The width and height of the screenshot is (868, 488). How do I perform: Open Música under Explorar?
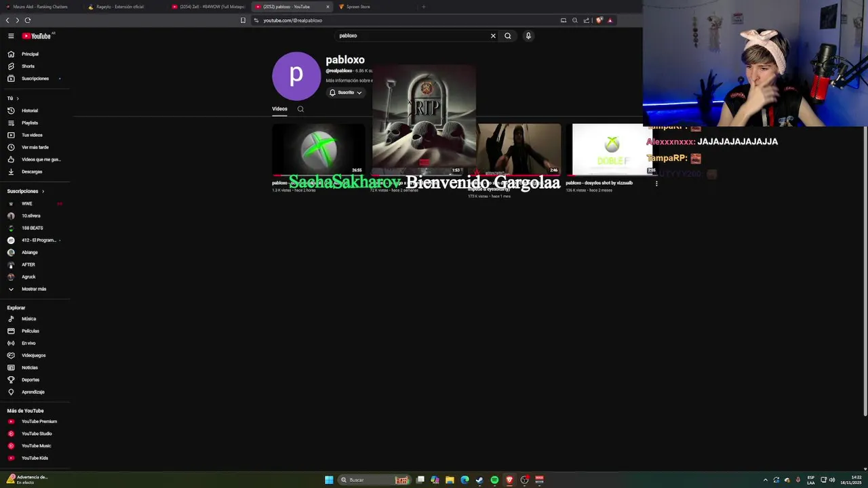coord(28,319)
